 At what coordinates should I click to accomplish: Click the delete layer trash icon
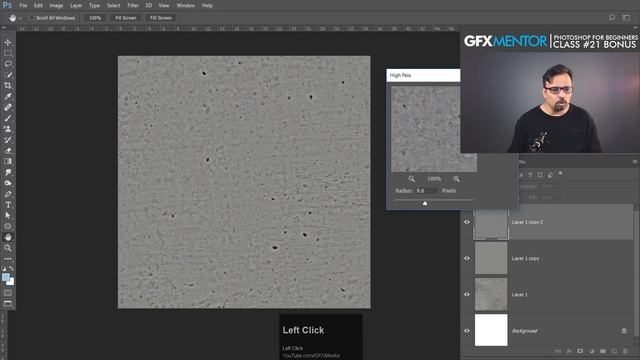click(x=625, y=351)
